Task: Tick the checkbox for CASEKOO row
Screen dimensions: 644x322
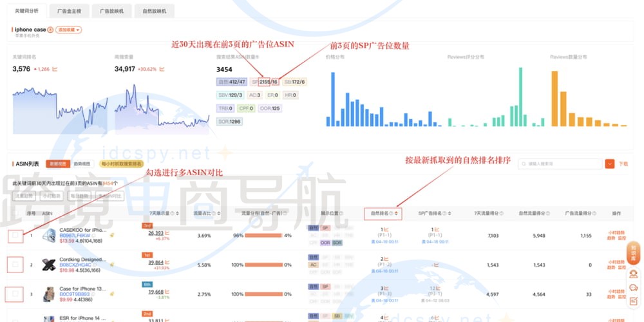Action: click(x=15, y=235)
